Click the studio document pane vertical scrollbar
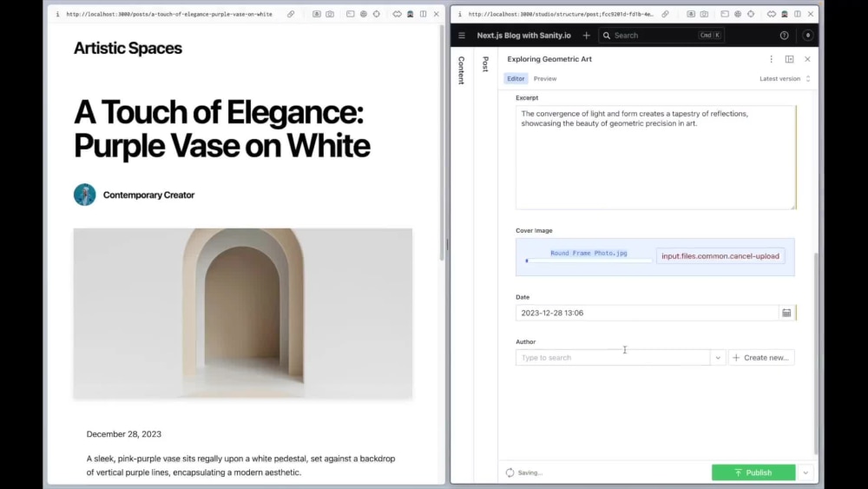This screenshot has height=489, width=868. click(x=815, y=354)
